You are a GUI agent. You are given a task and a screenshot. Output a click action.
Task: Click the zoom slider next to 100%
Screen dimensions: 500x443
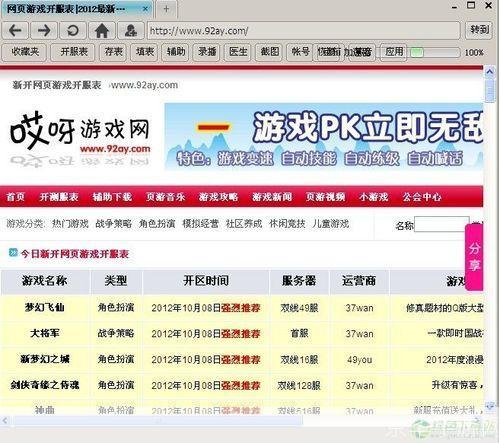coord(435,52)
